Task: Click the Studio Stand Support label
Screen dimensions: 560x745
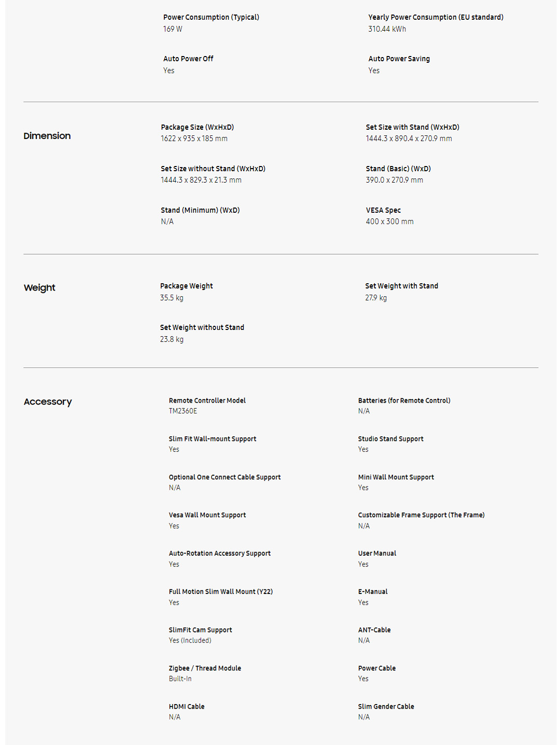Action: pos(390,439)
